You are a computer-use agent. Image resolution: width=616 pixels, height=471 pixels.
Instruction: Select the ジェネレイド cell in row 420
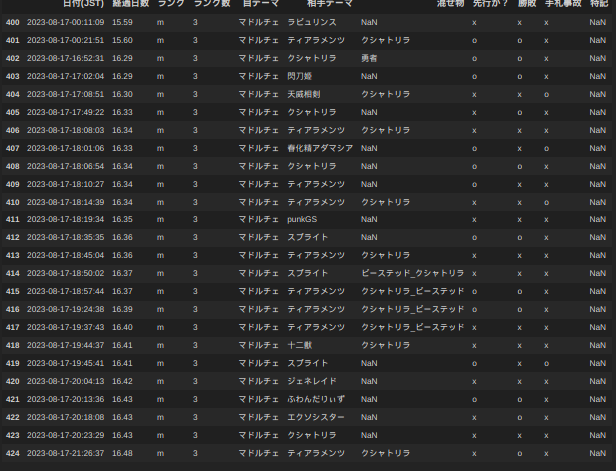click(312, 381)
